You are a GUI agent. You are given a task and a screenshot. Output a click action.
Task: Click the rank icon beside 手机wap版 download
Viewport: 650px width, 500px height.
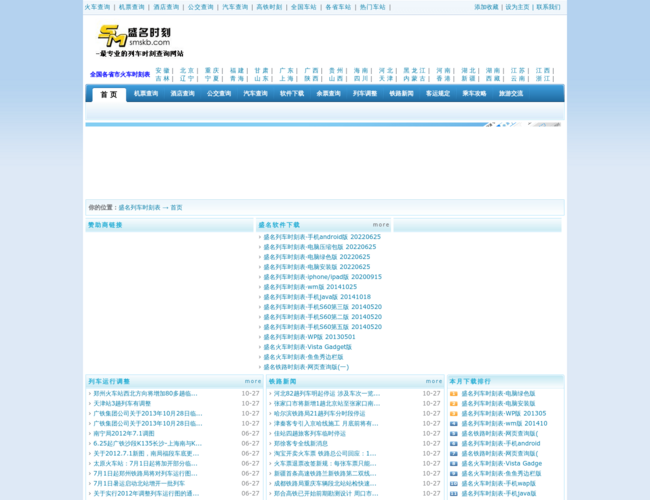click(x=453, y=484)
